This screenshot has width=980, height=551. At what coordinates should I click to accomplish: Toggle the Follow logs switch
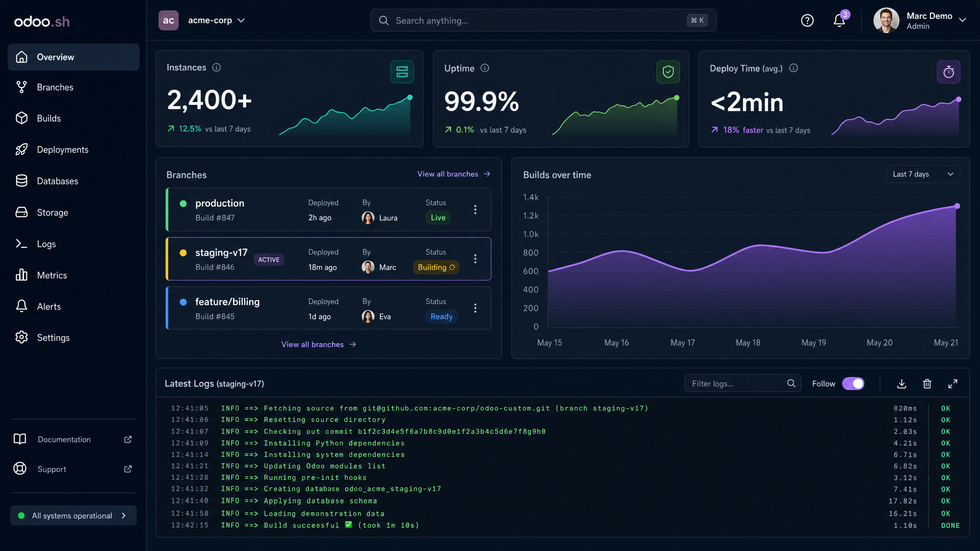pyautogui.click(x=853, y=383)
